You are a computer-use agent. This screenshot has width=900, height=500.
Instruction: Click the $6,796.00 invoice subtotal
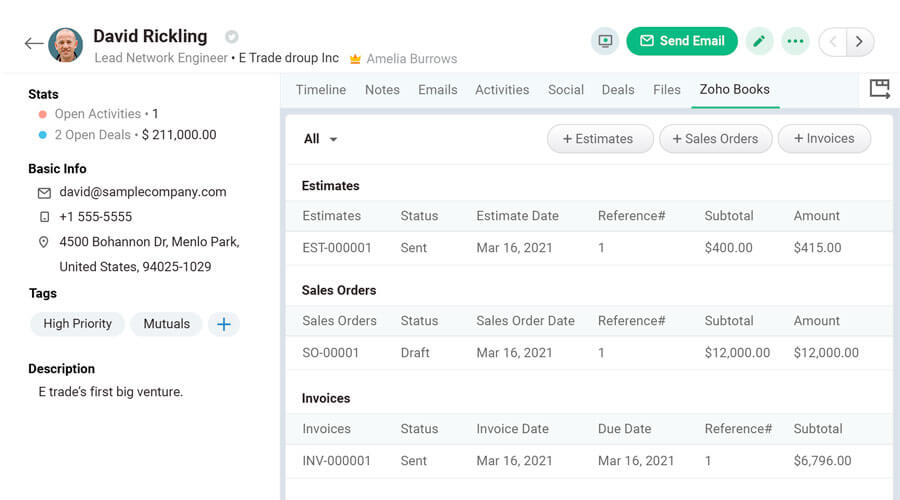pos(823,461)
